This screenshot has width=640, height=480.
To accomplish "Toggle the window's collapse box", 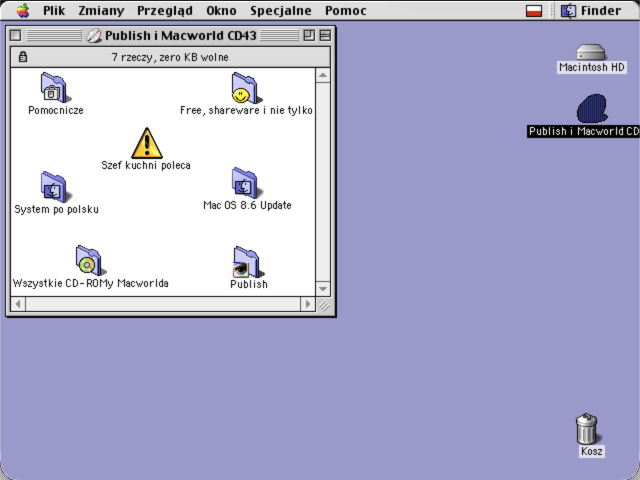I will [x=325, y=36].
